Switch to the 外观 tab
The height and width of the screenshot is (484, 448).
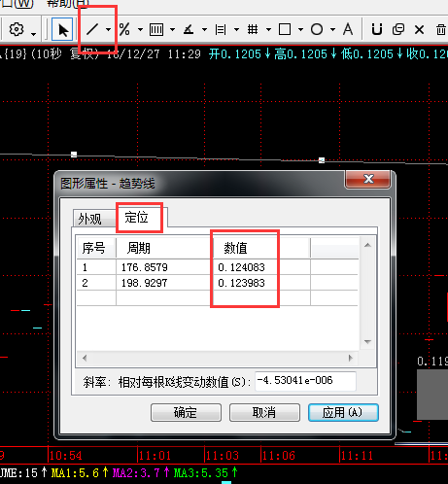90,219
